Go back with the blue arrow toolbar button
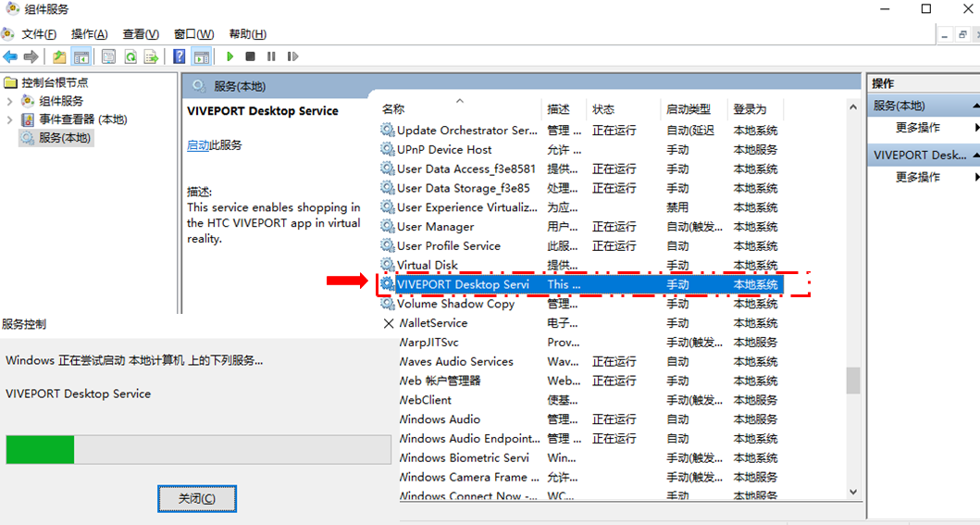Image resolution: width=980 pixels, height=525 pixels. [x=10, y=56]
